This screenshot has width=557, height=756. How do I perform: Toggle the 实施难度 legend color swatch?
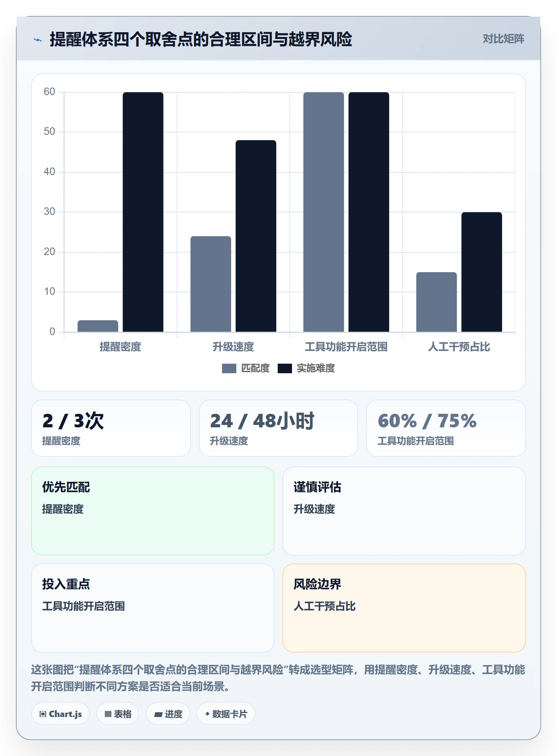coord(285,368)
